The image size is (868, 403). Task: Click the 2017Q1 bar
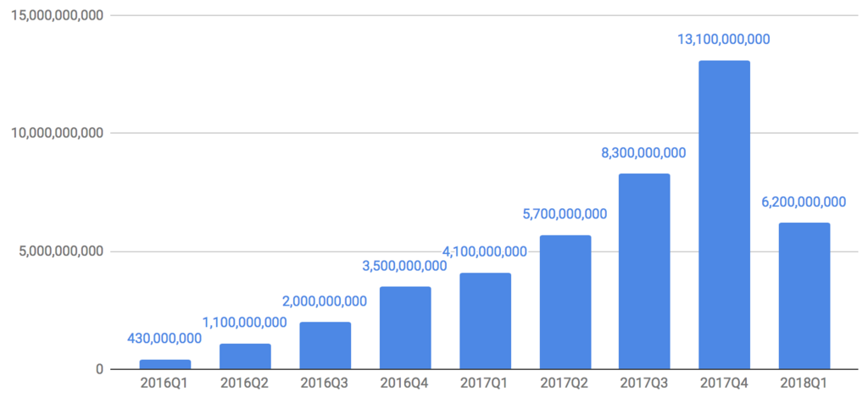pyautogui.click(x=485, y=321)
